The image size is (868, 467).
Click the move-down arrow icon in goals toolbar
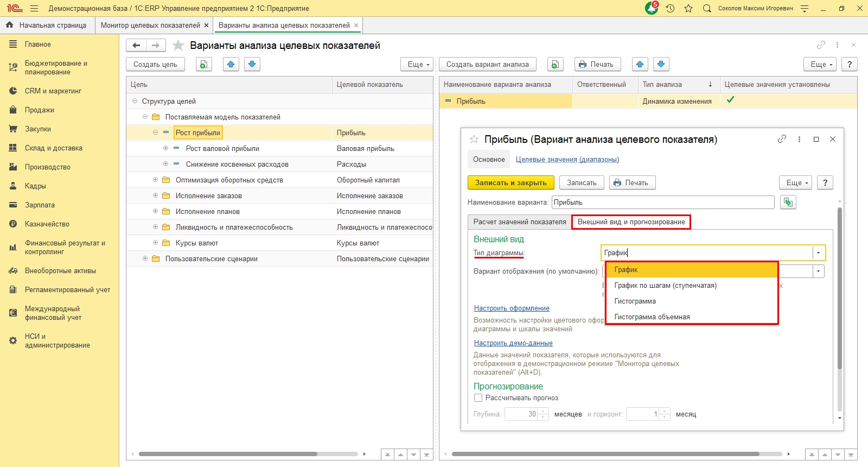tap(252, 64)
